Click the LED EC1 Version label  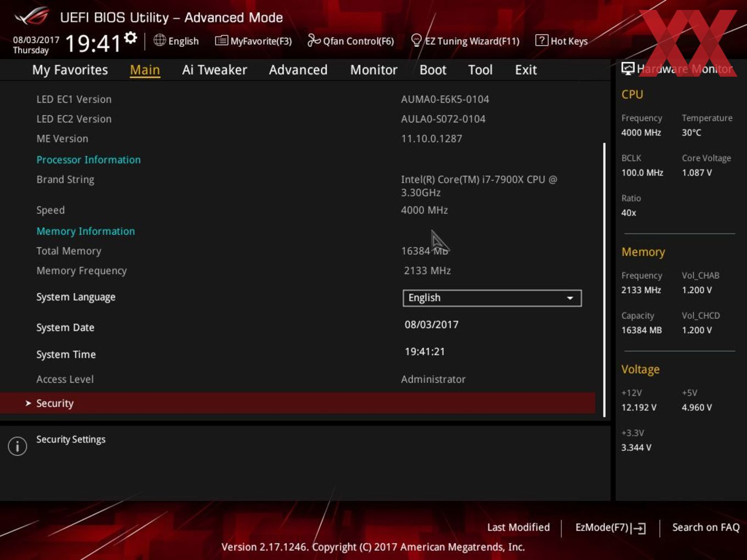pyautogui.click(x=74, y=99)
